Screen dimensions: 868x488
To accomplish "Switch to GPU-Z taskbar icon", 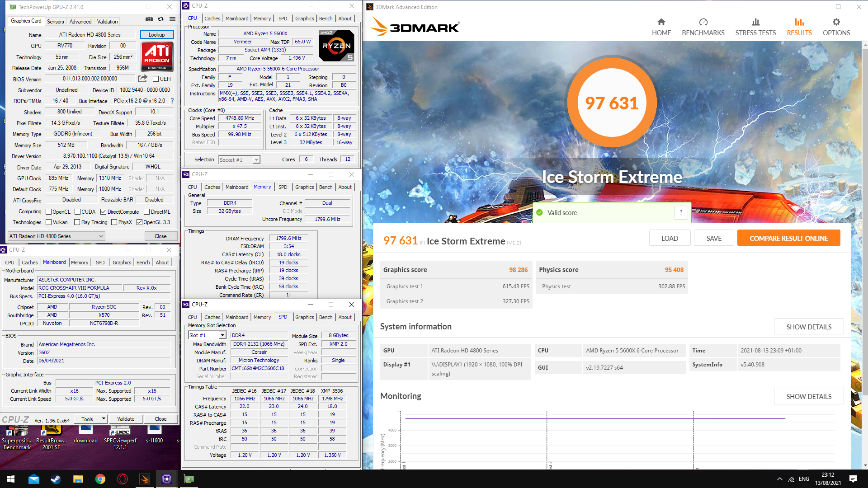I will point(189,479).
